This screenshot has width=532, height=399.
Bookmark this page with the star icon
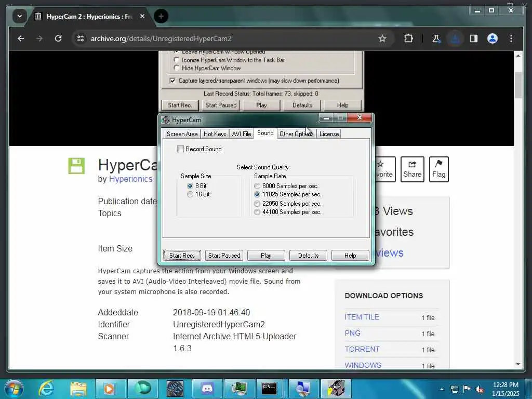pos(382,38)
